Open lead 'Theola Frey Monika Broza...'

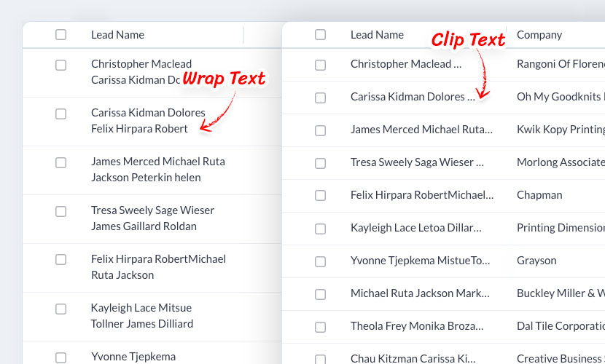pyautogui.click(x=417, y=326)
